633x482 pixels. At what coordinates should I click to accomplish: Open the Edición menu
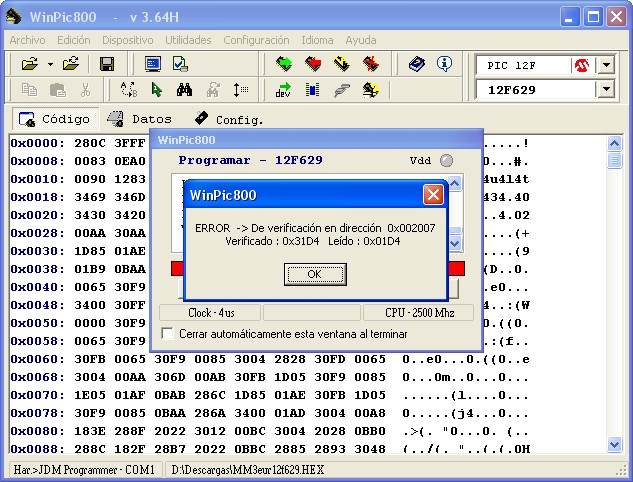click(74, 40)
